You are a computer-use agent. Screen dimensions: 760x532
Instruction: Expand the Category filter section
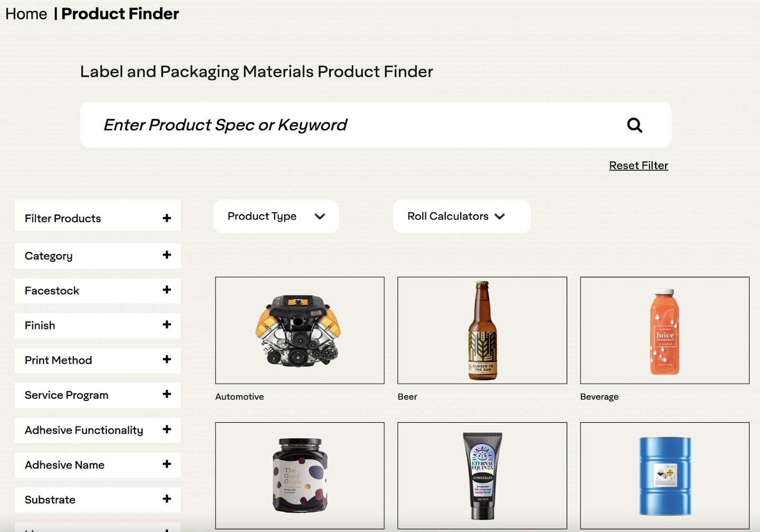click(166, 255)
